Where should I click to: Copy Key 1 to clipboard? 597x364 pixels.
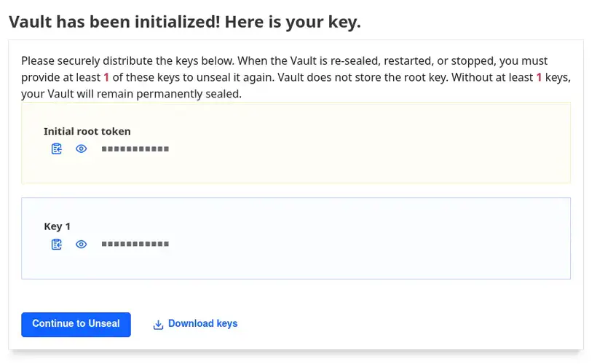click(57, 245)
